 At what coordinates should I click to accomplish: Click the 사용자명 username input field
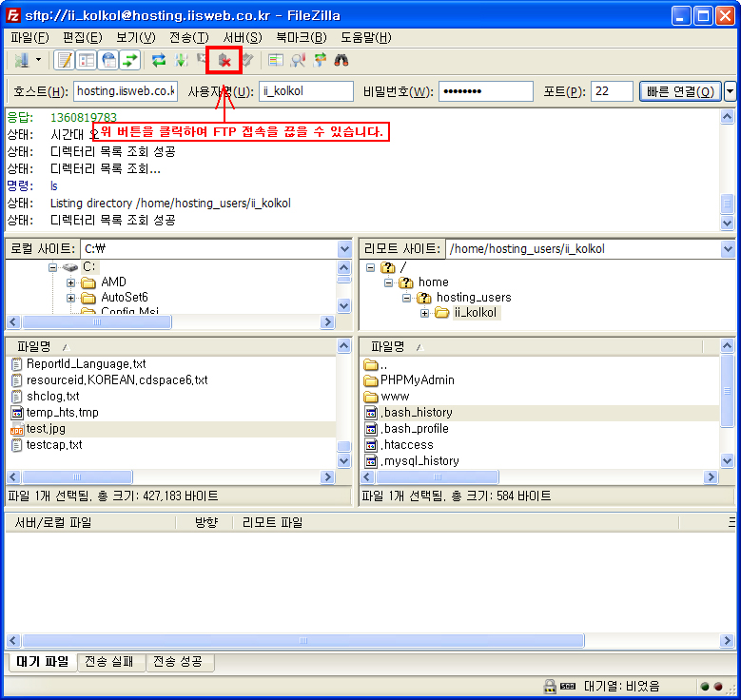(x=306, y=91)
